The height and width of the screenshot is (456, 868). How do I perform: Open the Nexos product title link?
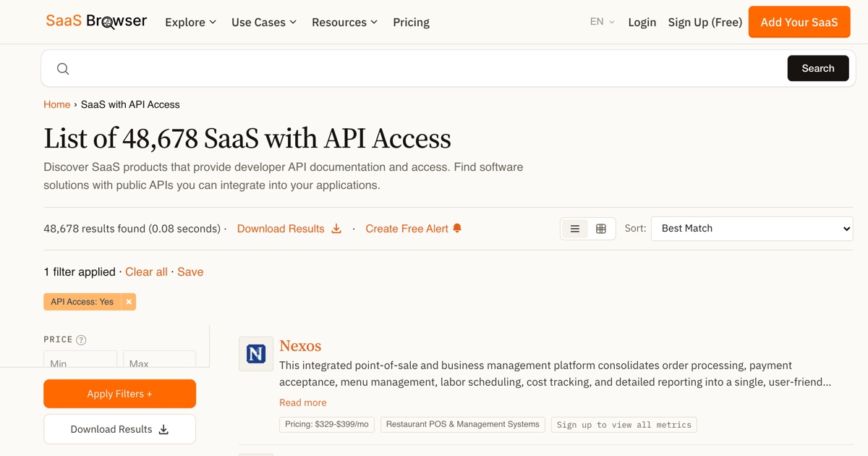(300, 346)
